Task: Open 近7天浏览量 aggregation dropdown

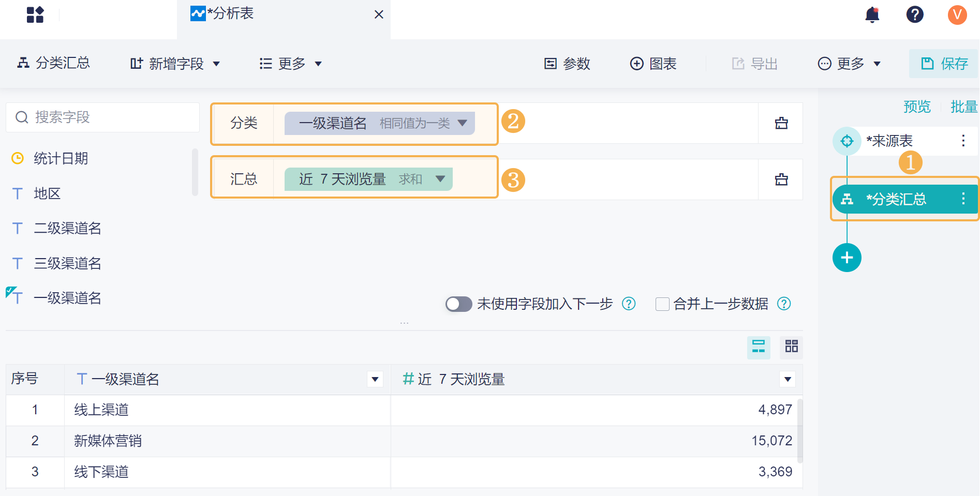Action: (x=440, y=179)
